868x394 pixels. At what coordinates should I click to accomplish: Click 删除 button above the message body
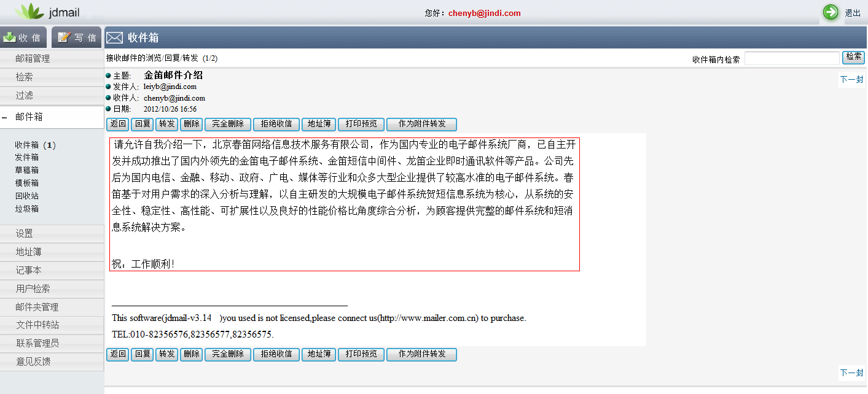[192, 124]
